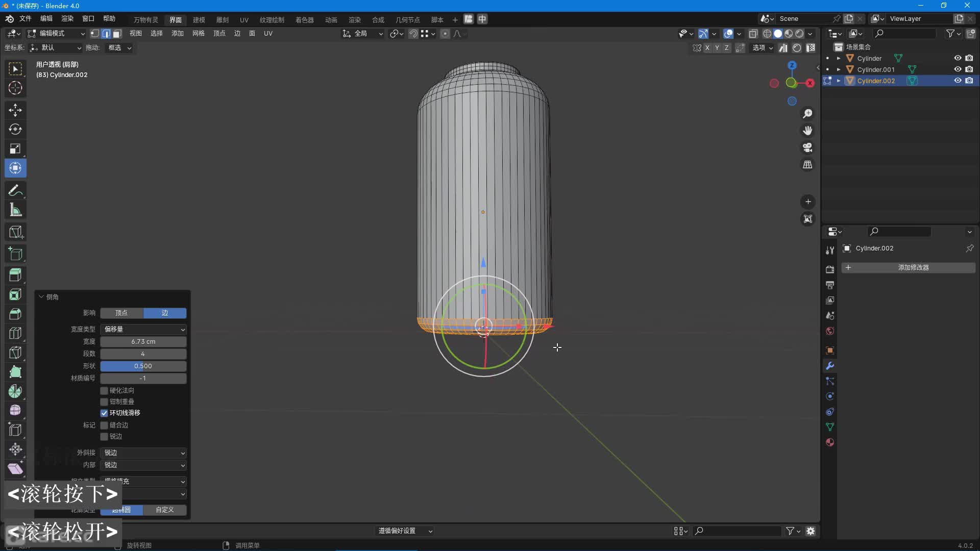980x551 pixels.
Task: Toggle X-ray display
Action: click(x=753, y=34)
